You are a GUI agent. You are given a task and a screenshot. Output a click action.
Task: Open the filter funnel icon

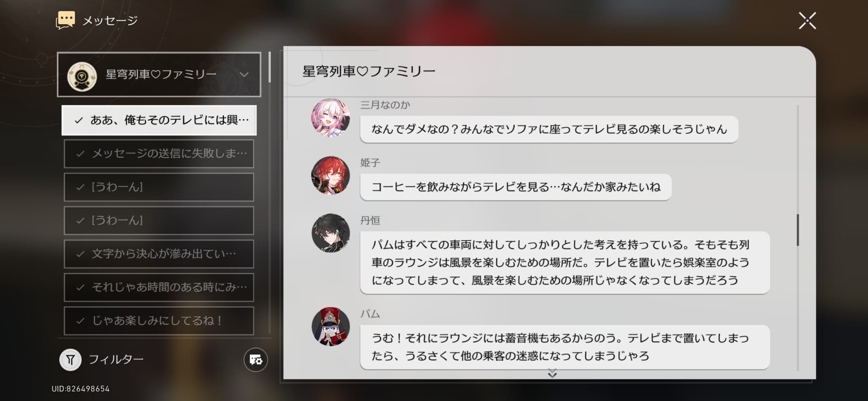70,360
